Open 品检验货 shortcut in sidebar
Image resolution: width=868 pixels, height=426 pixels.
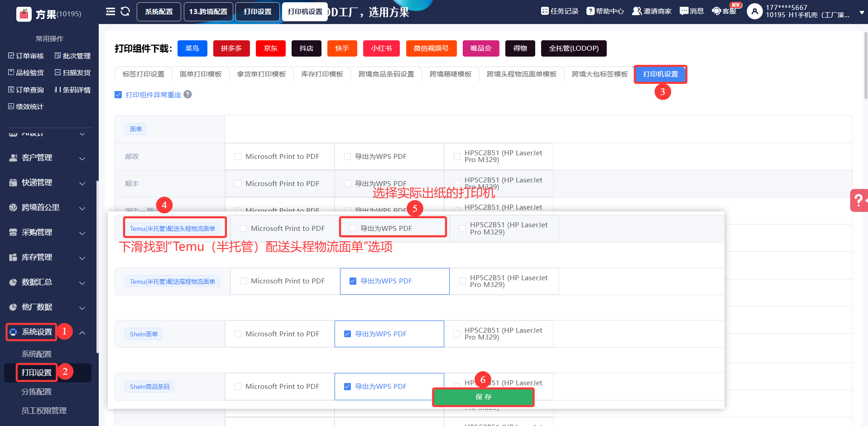[26, 72]
